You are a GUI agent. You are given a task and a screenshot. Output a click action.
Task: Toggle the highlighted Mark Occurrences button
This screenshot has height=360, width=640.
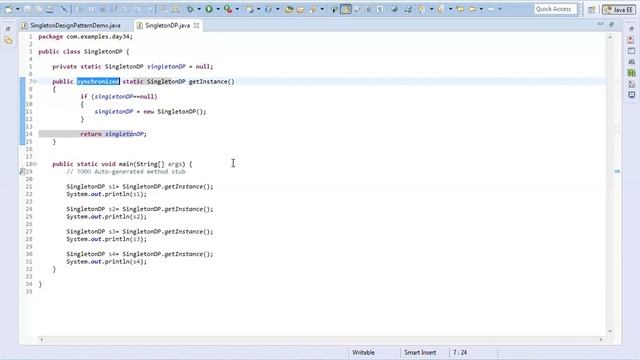click(x=346, y=9)
